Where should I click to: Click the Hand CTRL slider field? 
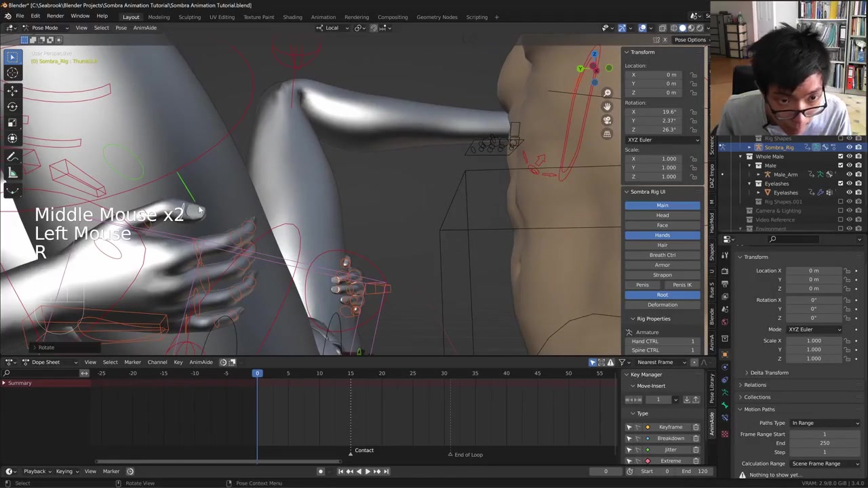coord(662,341)
